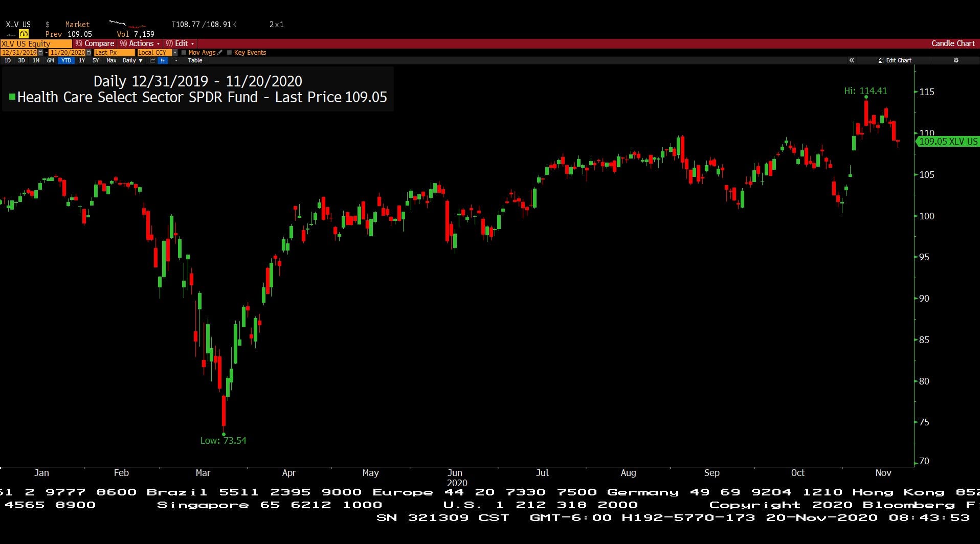Collapse the panel with double-chevron icon
This screenshot has height=544, width=980.
pos(852,60)
